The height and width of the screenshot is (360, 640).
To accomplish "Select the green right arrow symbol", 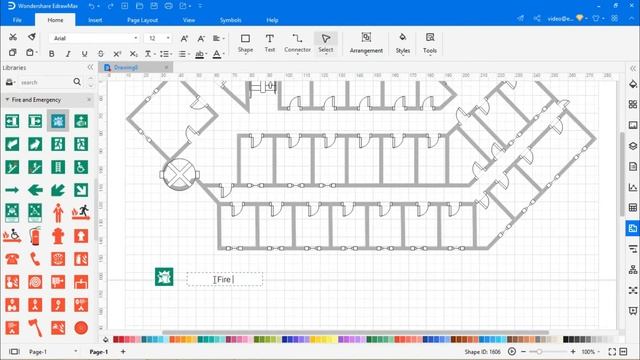I will pos(12,190).
